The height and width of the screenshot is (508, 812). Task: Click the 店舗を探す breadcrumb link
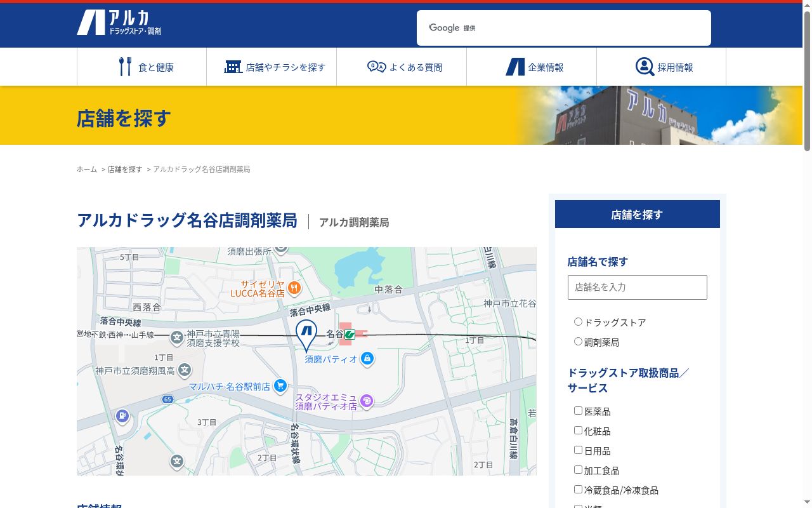(x=125, y=170)
